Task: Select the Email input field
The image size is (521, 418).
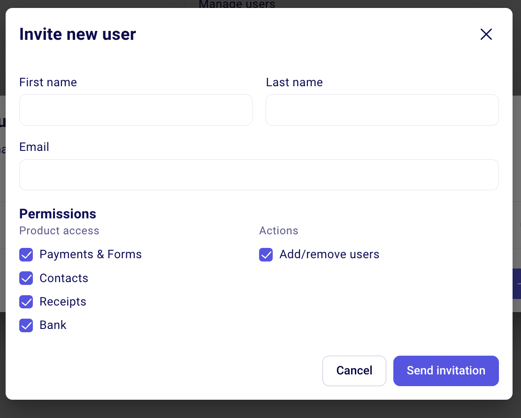Action: coord(259,175)
